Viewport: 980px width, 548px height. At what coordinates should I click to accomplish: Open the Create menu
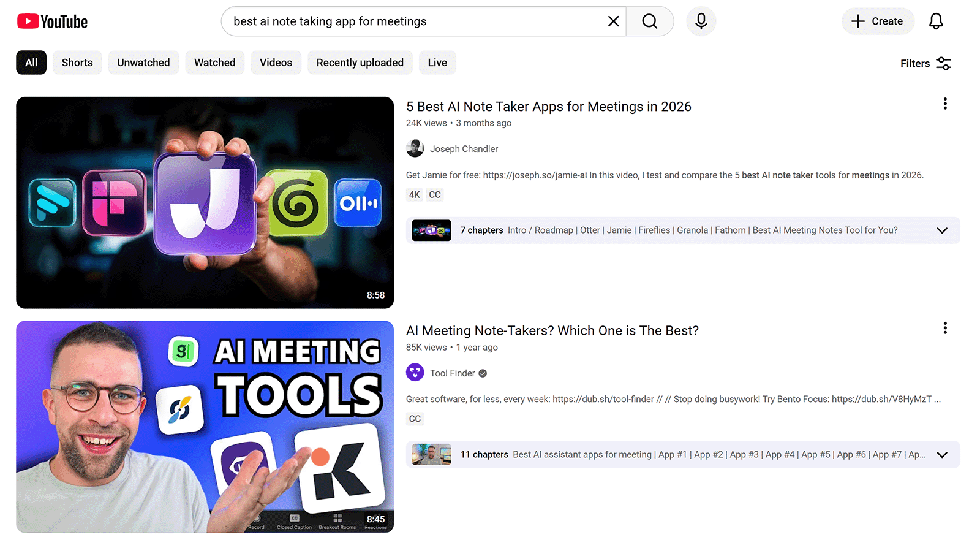pos(878,21)
